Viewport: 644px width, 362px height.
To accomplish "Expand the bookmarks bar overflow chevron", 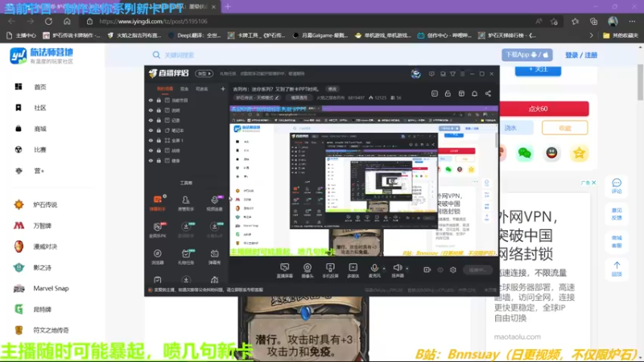I will (x=591, y=35).
